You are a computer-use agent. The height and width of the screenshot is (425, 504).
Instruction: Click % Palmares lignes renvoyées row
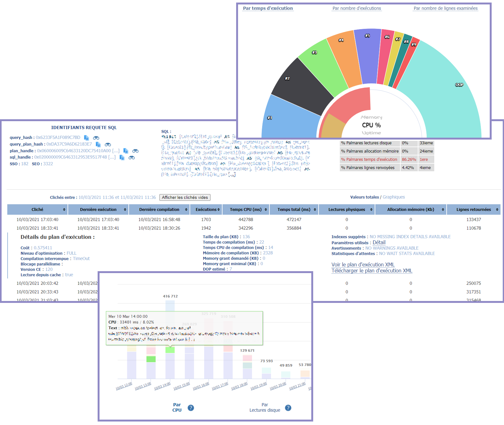(387, 168)
